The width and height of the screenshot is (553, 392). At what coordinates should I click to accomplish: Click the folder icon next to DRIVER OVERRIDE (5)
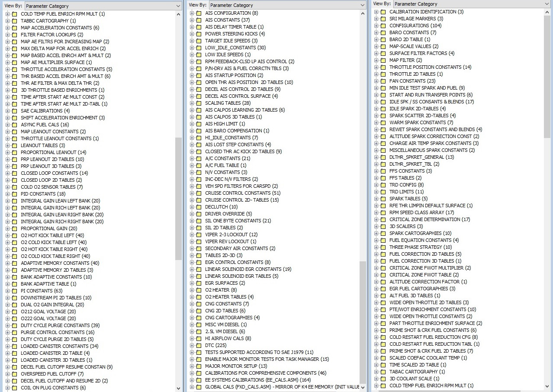(x=199, y=214)
